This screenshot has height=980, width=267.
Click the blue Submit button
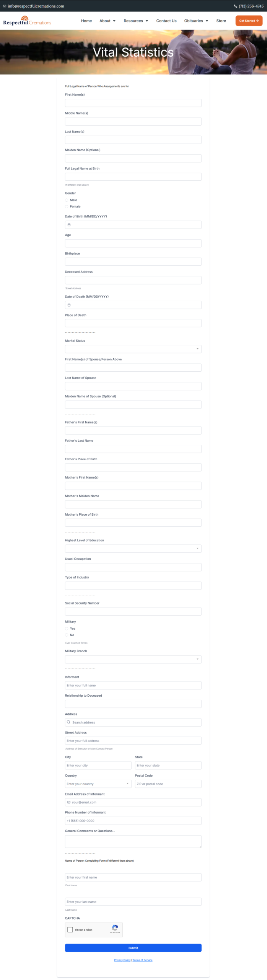tap(133, 948)
